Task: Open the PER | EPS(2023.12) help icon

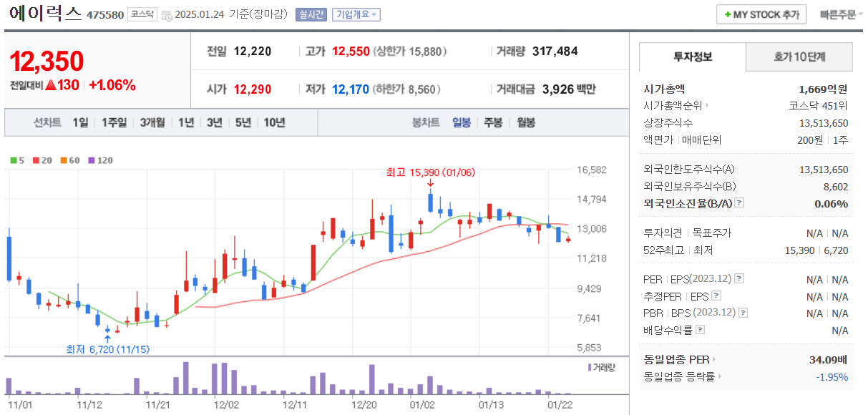Action: coord(739,279)
